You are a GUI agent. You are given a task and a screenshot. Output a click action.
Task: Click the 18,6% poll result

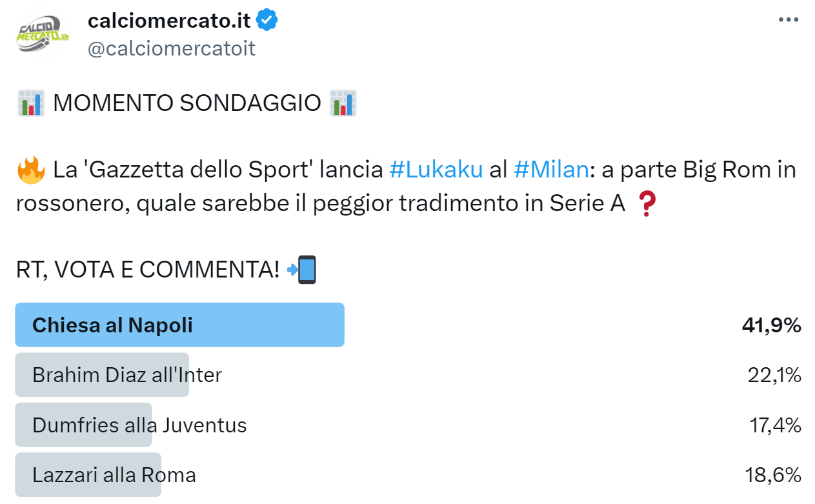[773, 476]
